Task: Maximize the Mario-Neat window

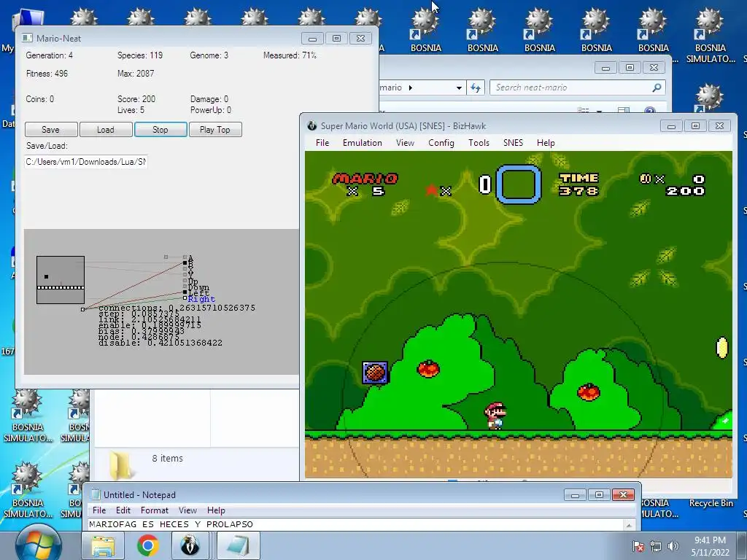Action: pyautogui.click(x=336, y=39)
